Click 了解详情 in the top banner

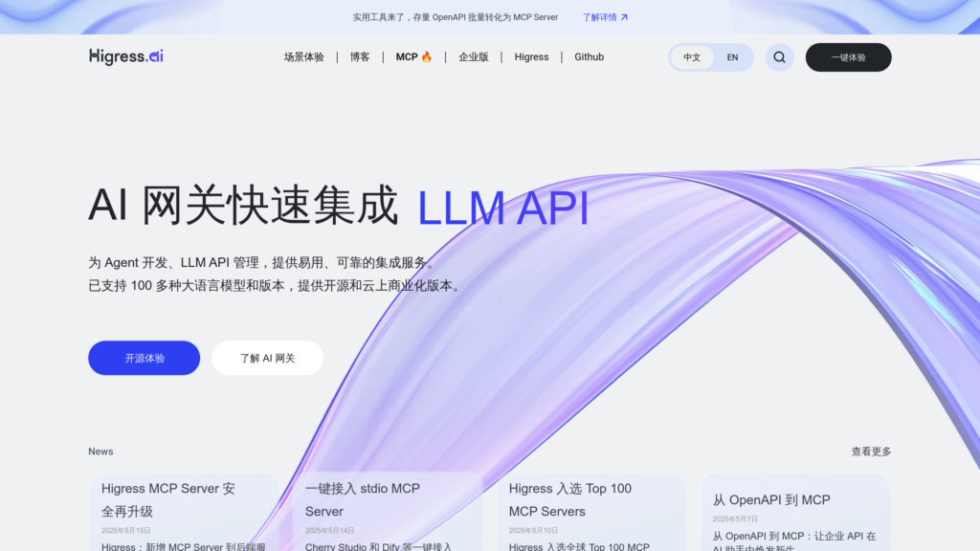[598, 16]
